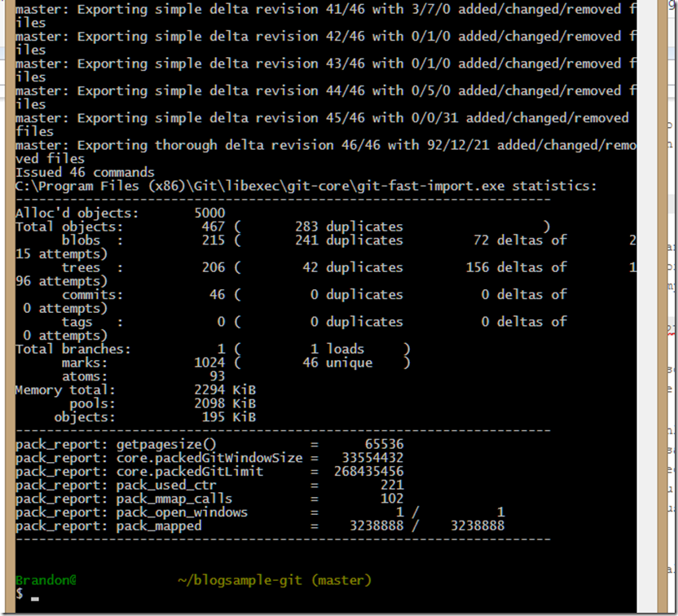Click the 'atoms: 93' row
This screenshot has width=678, height=616.
(143, 376)
